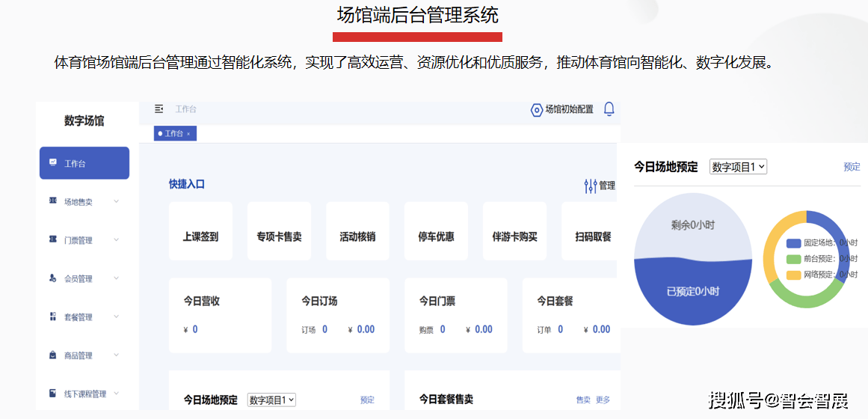Viewport: 868px width, 419px height.
Task: Expand the 线下课程管理 menu chevron
Action: (x=117, y=394)
